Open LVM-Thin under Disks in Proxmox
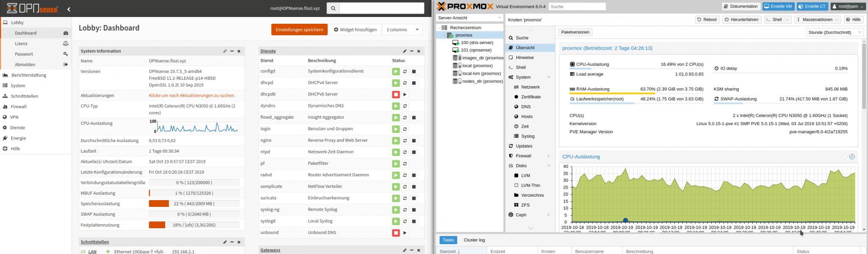The image size is (868, 254). [x=530, y=185]
